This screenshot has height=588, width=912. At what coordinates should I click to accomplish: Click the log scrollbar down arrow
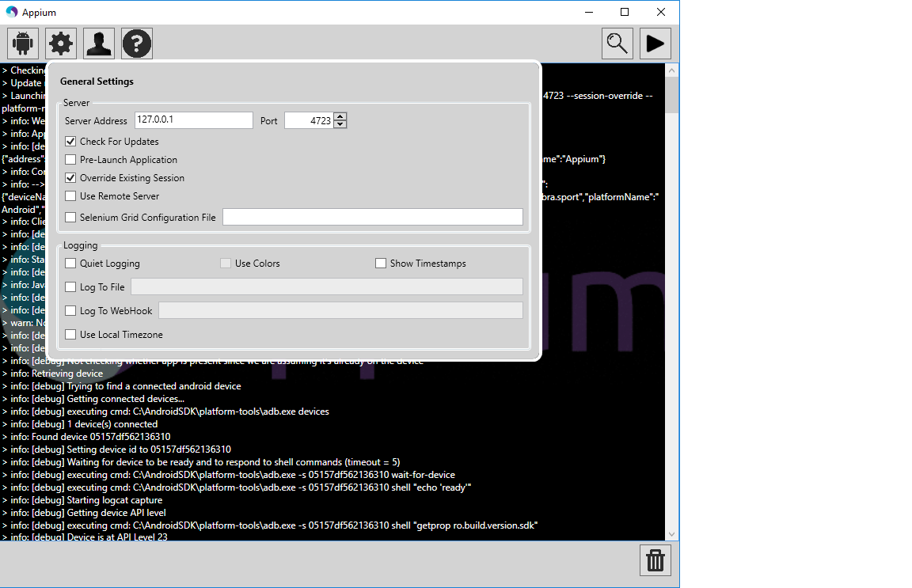[672, 534]
